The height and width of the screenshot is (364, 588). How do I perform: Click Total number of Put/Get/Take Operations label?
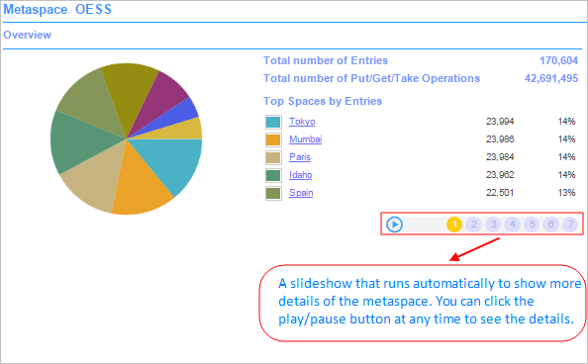pyautogui.click(x=371, y=78)
